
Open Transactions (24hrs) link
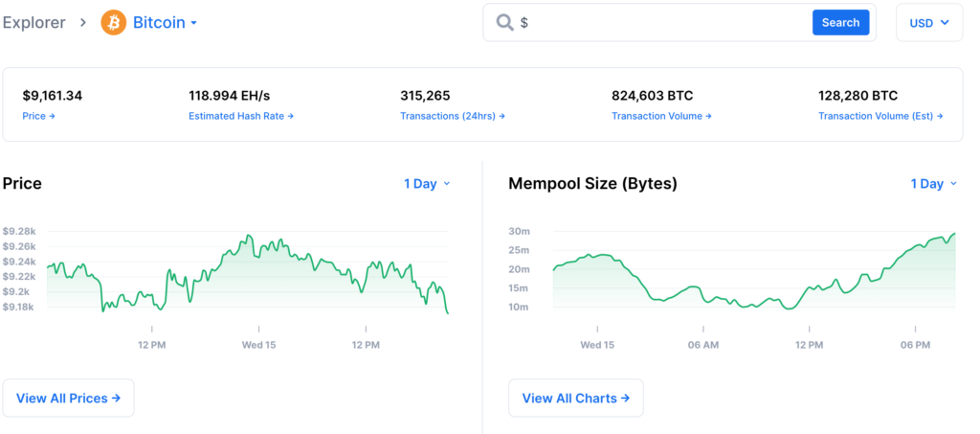(453, 116)
